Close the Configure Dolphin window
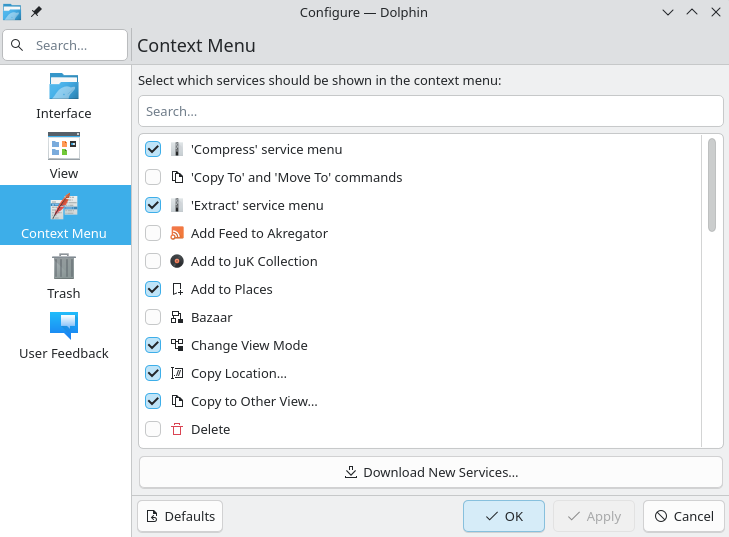The width and height of the screenshot is (729, 537). (716, 12)
